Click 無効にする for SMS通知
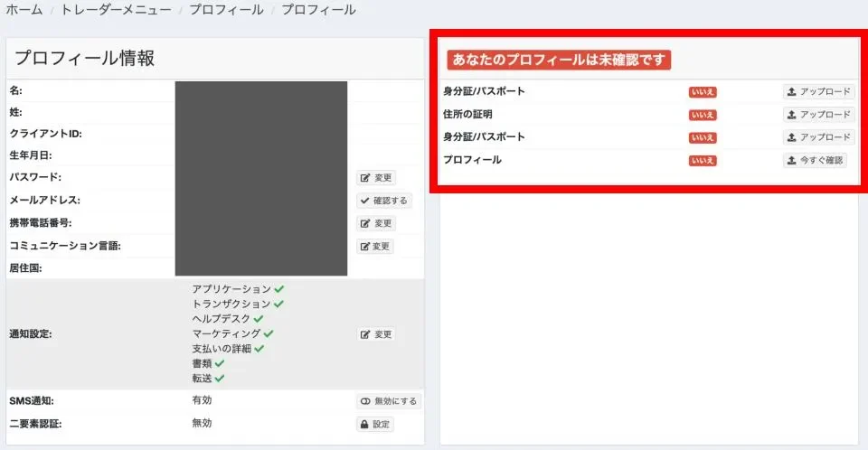This screenshot has height=450, width=868. click(x=388, y=400)
